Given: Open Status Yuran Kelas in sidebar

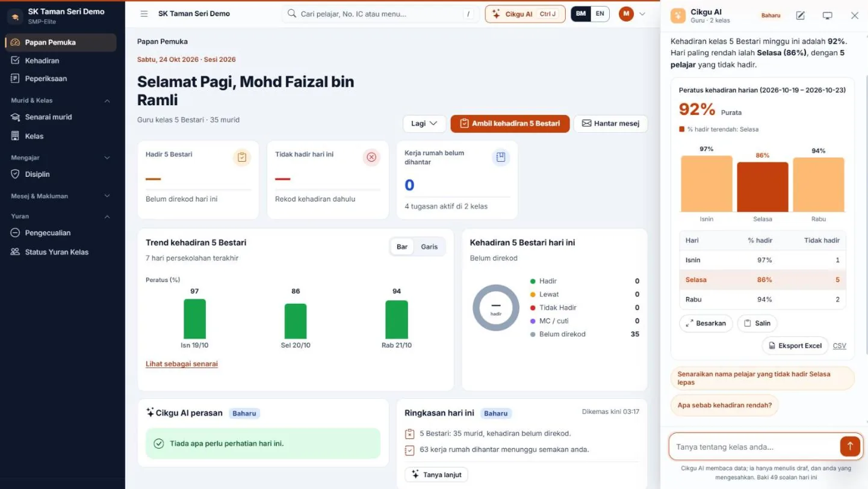Looking at the screenshot, I should tap(60, 252).
